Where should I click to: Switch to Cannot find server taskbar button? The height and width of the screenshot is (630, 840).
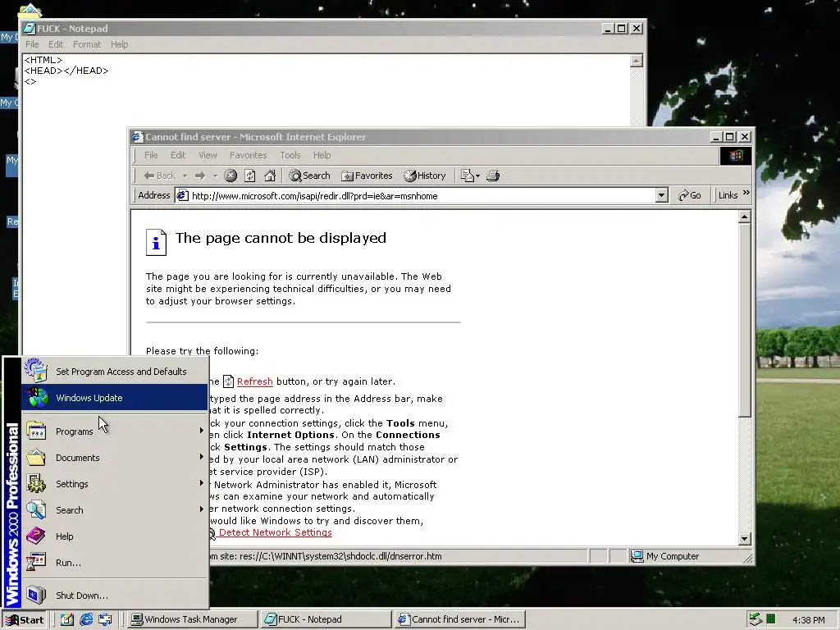pyautogui.click(x=460, y=620)
